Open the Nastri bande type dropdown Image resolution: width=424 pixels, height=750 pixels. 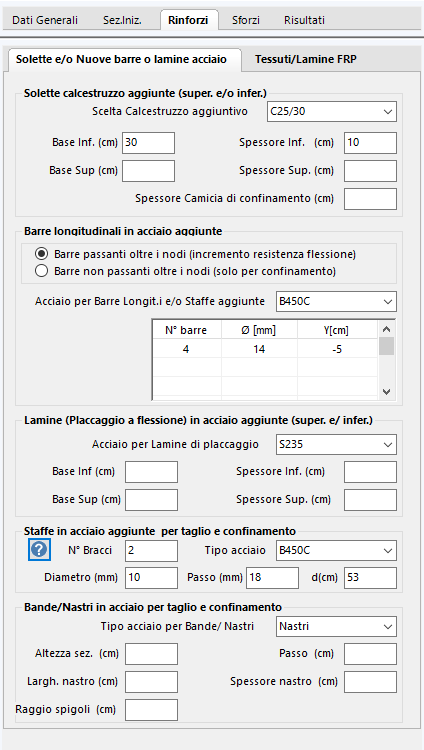tap(336, 626)
